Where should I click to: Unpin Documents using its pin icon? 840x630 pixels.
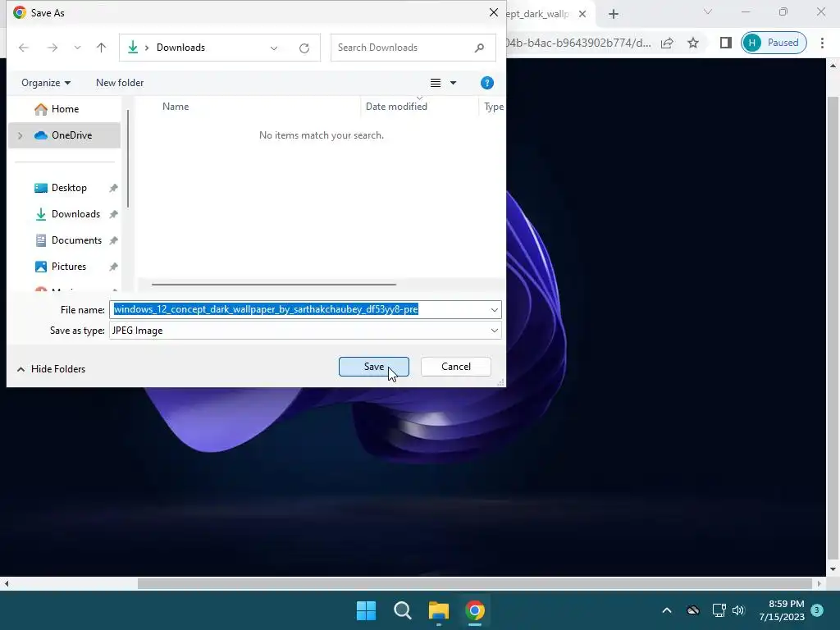(113, 240)
